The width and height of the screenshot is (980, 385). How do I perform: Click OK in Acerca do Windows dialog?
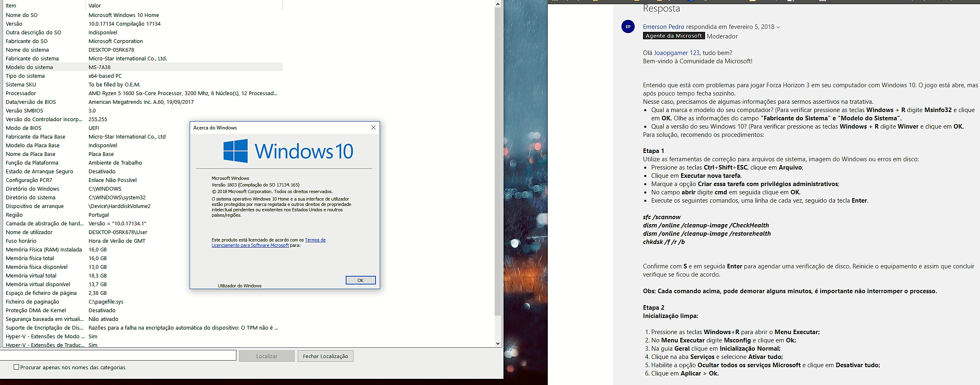361,280
